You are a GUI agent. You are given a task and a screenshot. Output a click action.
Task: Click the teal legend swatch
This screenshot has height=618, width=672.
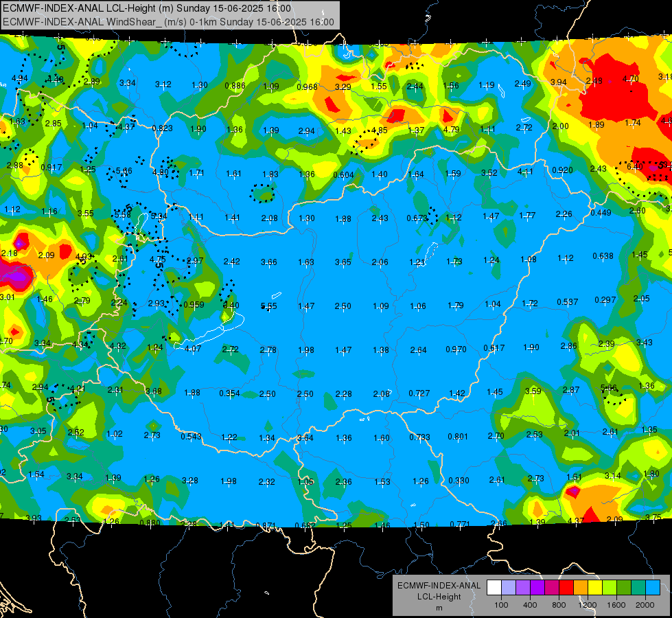point(638,587)
